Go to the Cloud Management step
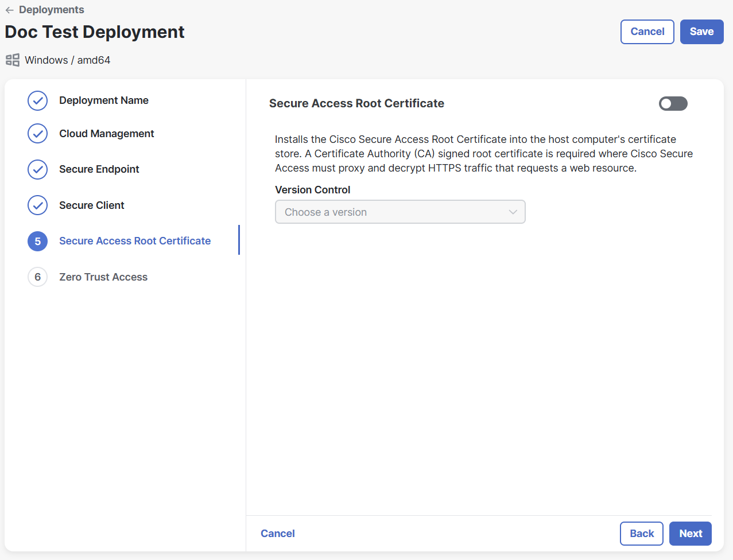 tap(107, 134)
